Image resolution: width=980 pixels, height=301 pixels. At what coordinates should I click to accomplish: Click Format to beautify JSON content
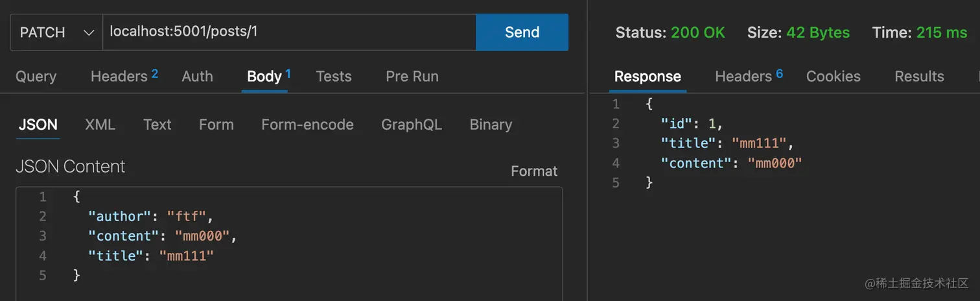(x=533, y=171)
